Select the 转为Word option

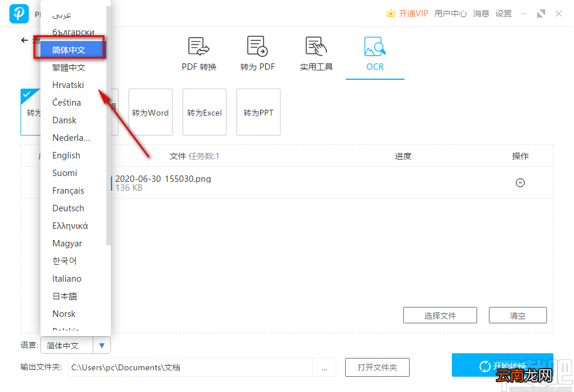(150, 112)
